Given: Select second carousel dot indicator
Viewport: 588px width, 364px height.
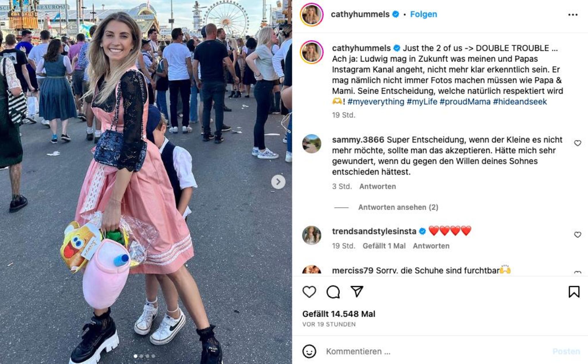Looking at the screenshot, I should (x=141, y=356).
